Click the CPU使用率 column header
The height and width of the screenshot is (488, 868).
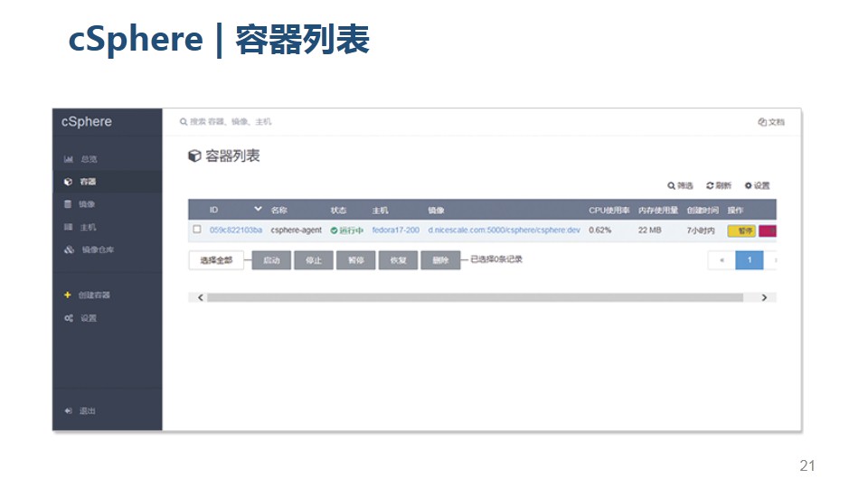click(x=609, y=211)
